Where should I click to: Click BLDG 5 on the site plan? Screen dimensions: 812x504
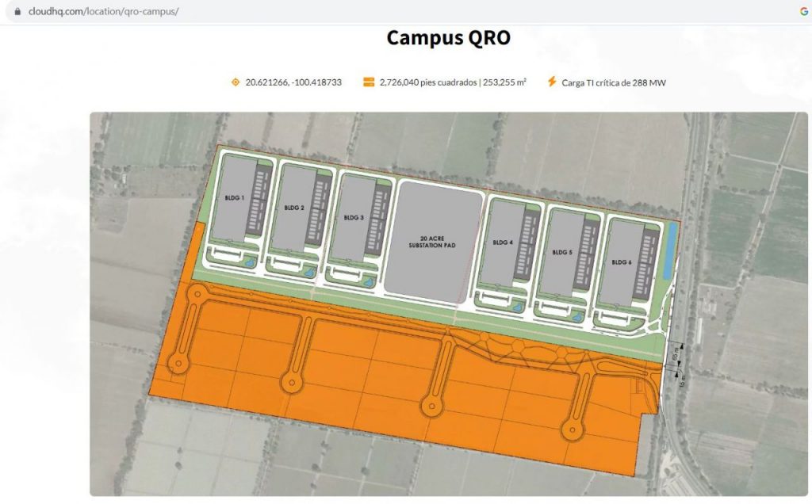tap(562, 253)
